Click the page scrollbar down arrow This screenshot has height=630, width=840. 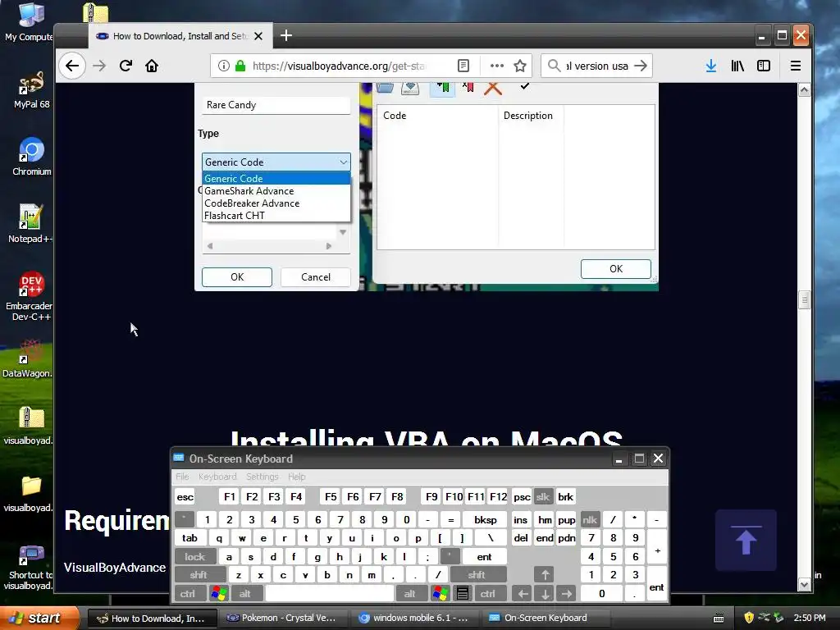pyautogui.click(x=804, y=584)
